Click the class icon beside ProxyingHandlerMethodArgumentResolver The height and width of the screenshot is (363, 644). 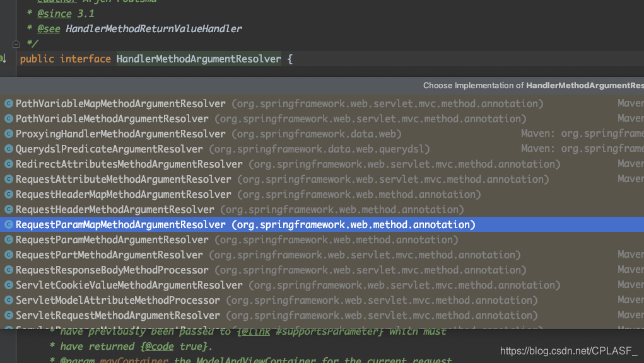click(9, 134)
